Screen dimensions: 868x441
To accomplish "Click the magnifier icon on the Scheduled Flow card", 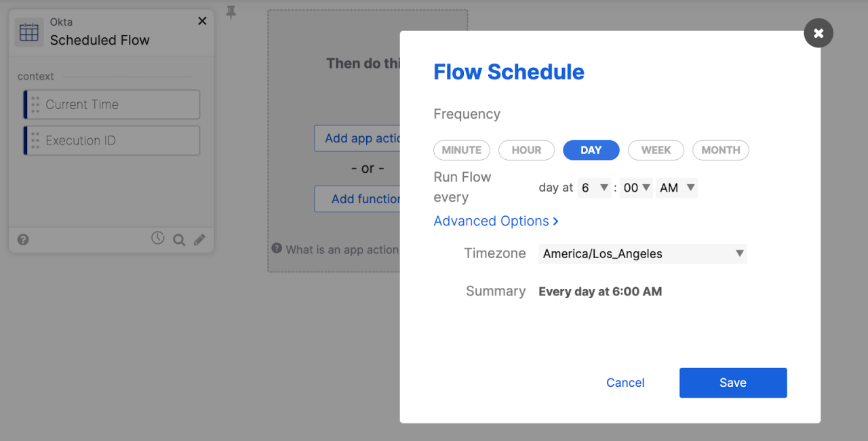I will (x=178, y=239).
